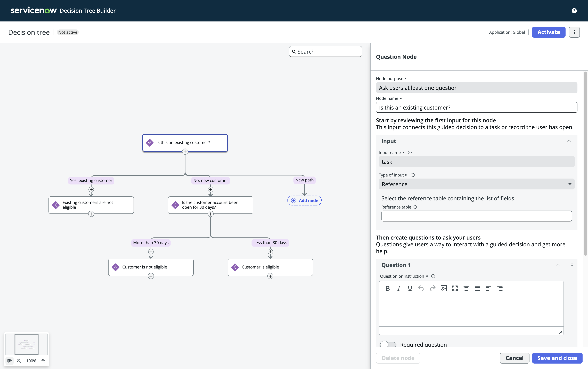Screen dimensions: 588x369
Task: Collapse the Question 1 section chevron
Action: pos(558,265)
